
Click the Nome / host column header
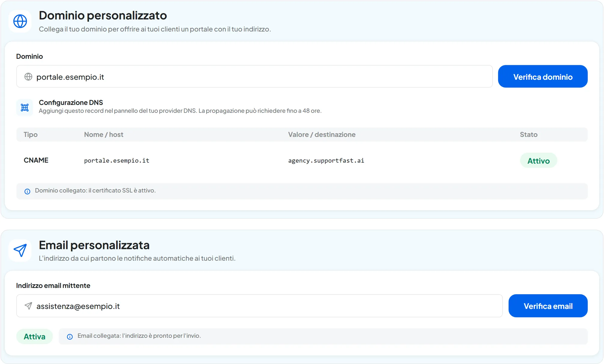point(104,134)
